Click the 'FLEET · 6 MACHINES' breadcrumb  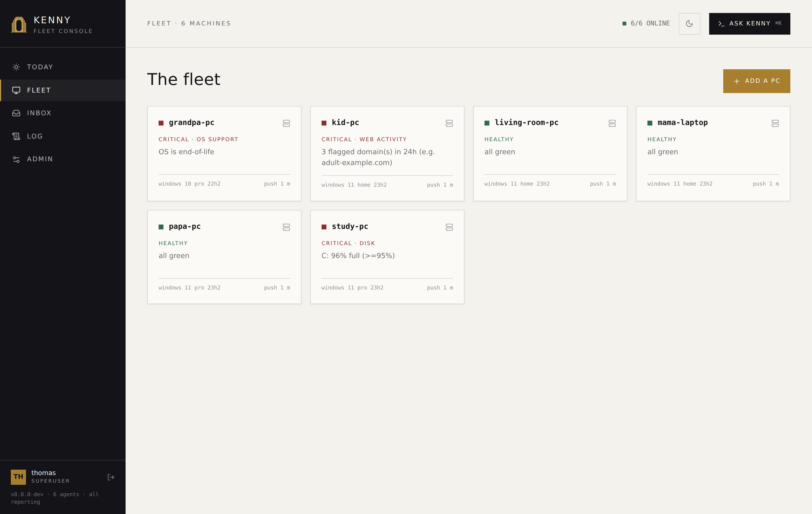(189, 23)
